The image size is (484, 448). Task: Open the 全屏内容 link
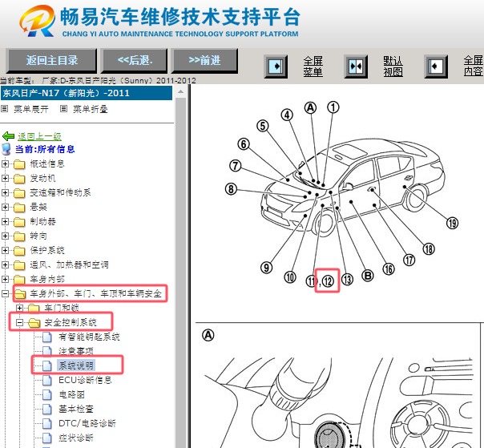[474, 67]
